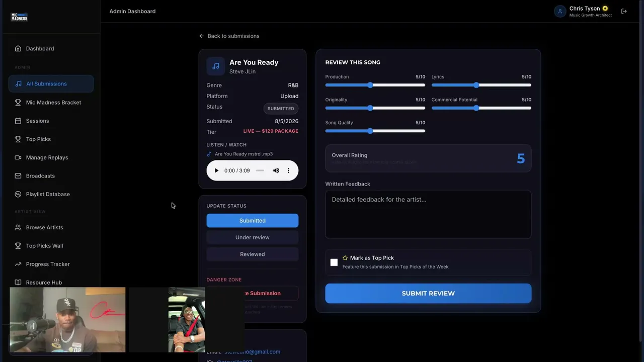Click the video thumbnail of man in car
644x362 pixels.
[x=187, y=320]
